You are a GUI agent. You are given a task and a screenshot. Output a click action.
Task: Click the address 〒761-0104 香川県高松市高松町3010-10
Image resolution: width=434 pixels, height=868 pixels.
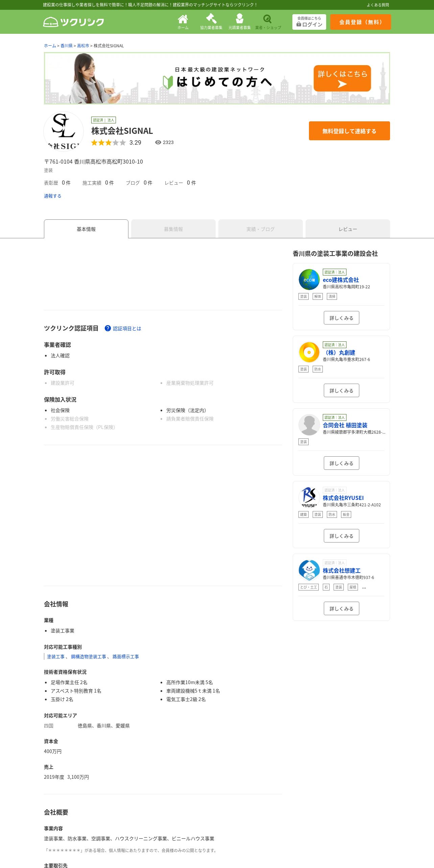pos(94,162)
